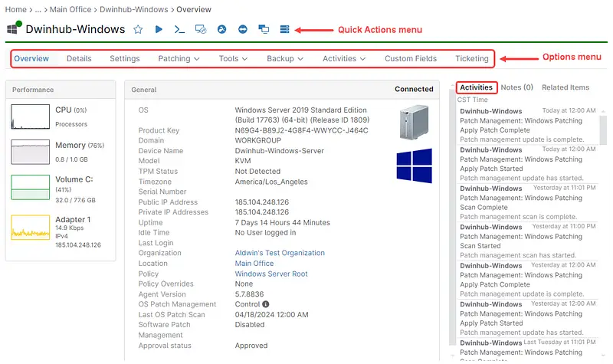The image size is (613, 364).
Task: Click the stacked server bars icon
Action: [x=284, y=30]
